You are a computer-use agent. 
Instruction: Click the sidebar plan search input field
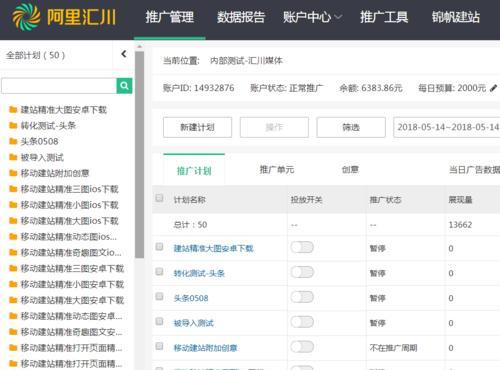click(x=59, y=86)
